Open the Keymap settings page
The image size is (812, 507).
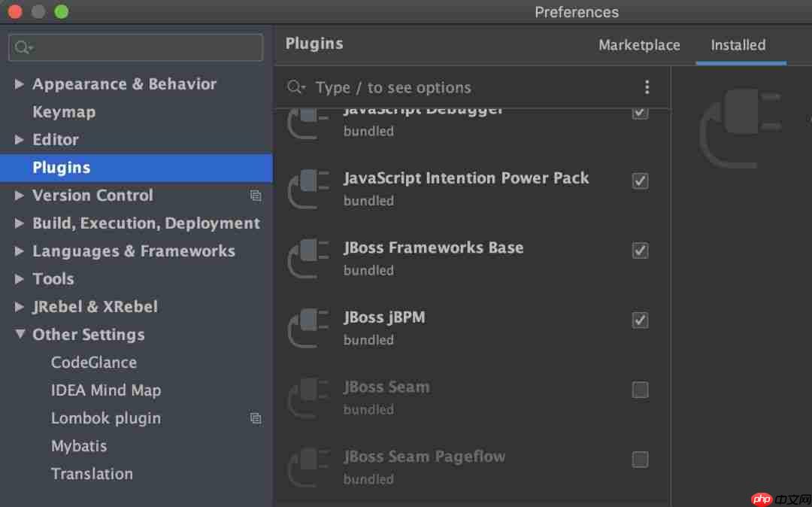click(64, 111)
